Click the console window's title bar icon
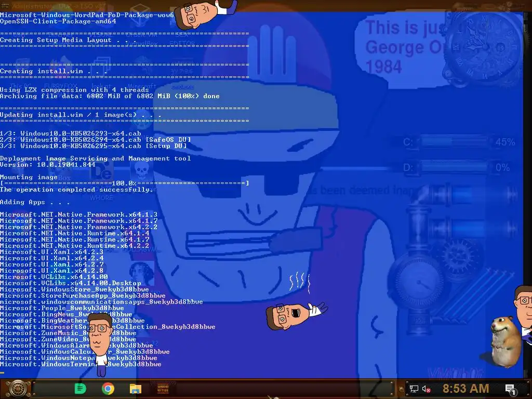 [x=5, y=6]
